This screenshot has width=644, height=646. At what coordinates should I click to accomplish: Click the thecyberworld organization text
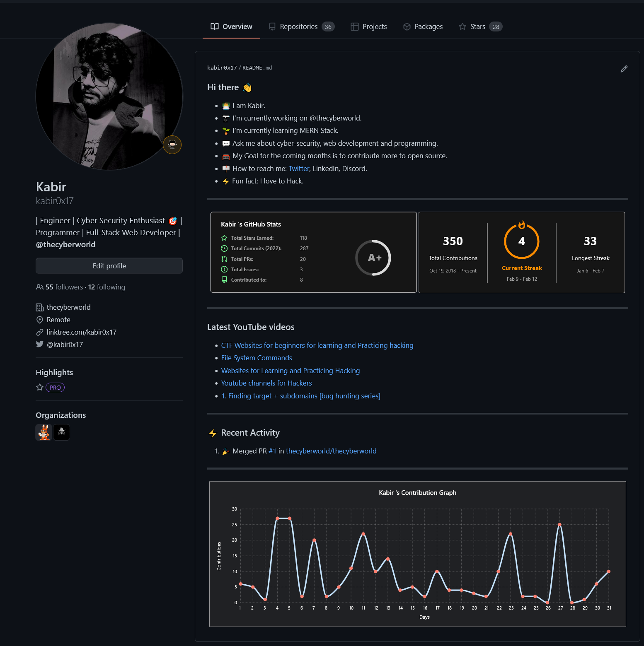click(x=69, y=307)
